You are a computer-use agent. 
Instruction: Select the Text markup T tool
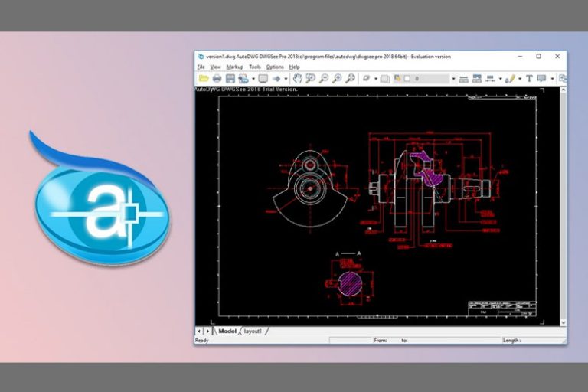pyautogui.click(x=529, y=78)
